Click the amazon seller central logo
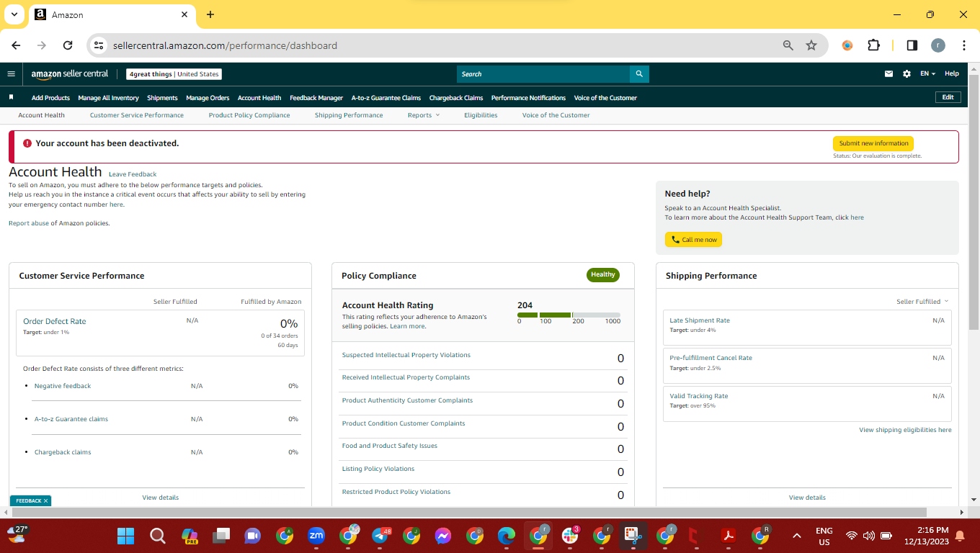 tap(70, 74)
